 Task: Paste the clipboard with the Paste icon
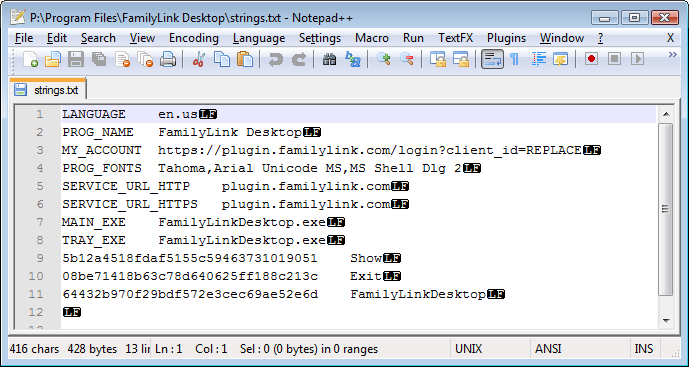click(245, 59)
